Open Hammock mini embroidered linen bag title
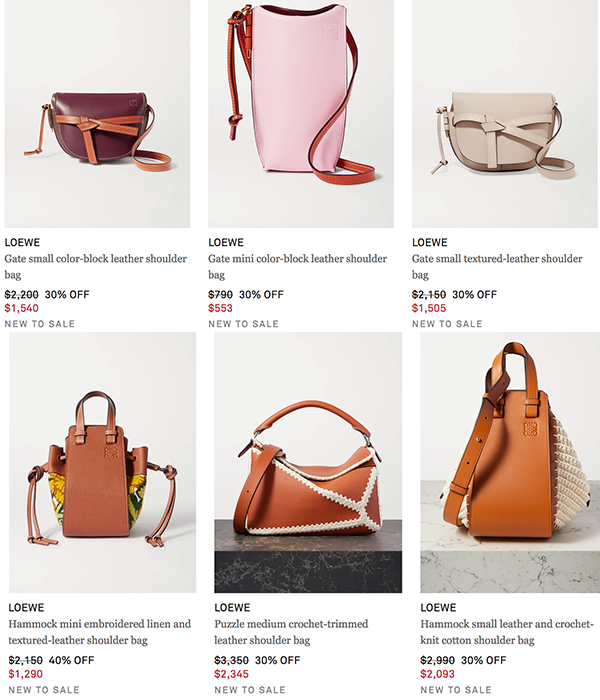 pyautogui.click(x=100, y=632)
